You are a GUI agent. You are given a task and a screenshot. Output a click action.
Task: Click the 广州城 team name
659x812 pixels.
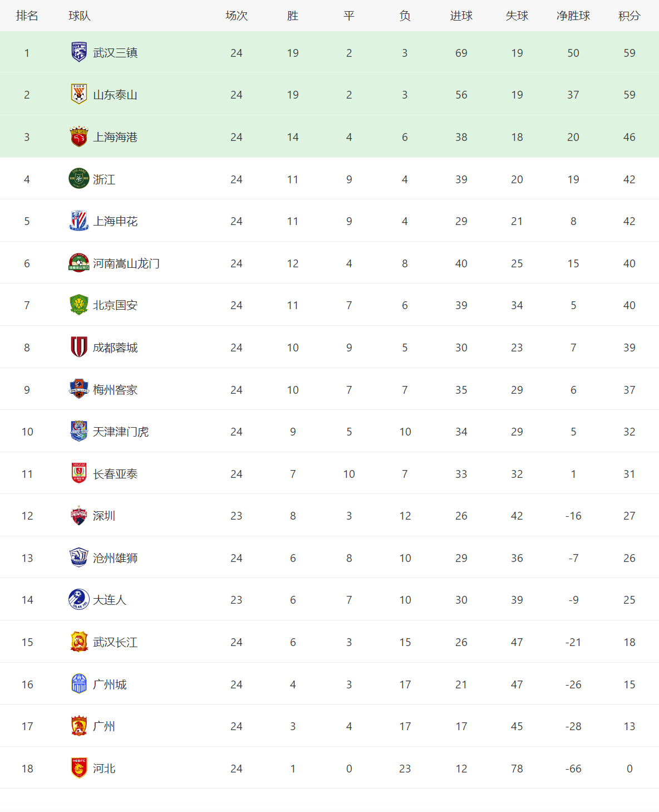click(x=110, y=684)
